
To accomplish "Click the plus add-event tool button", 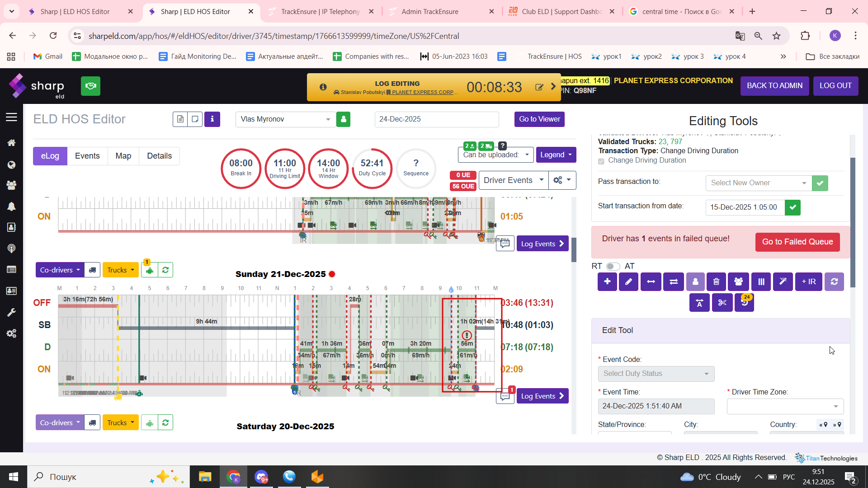I will click(x=607, y=282).
